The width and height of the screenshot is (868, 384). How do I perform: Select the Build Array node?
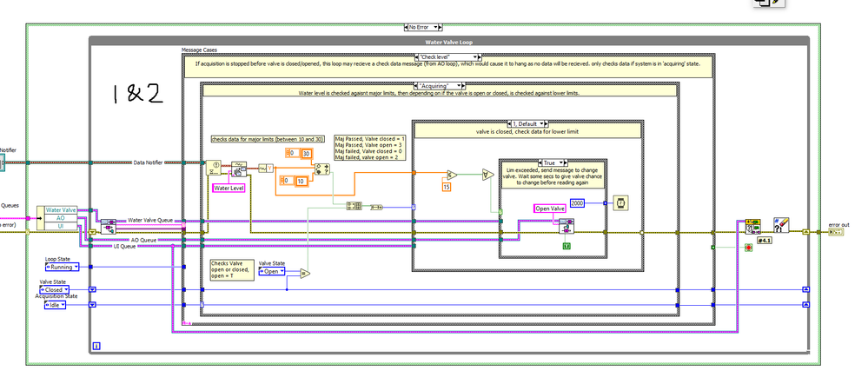click(354, 207)
